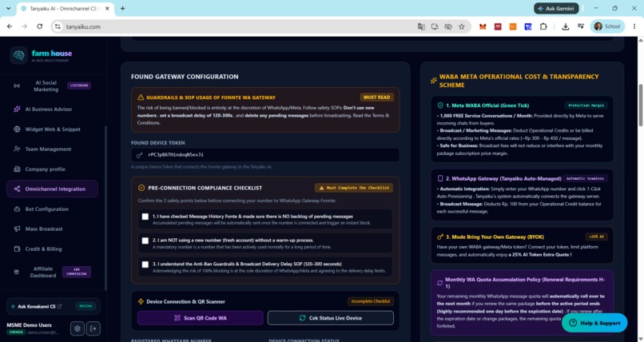Click the Incomplete Checklist badge
This screenshot has width=644, height=342.
[x=371, y=301]
